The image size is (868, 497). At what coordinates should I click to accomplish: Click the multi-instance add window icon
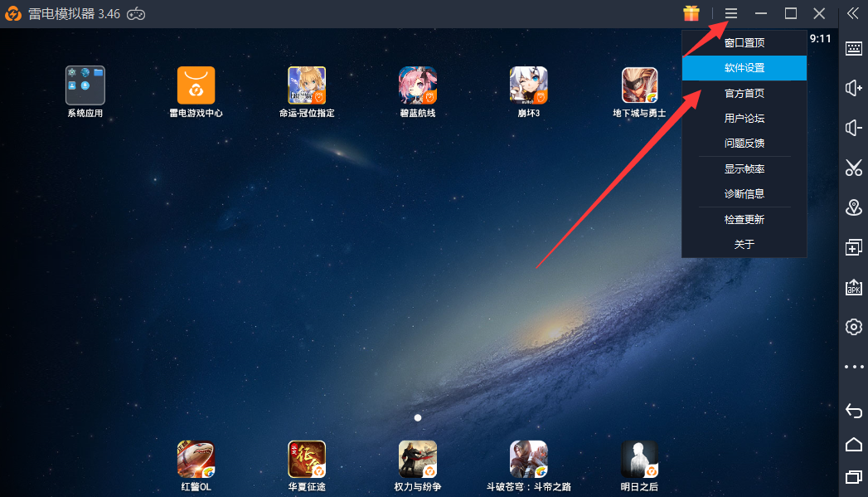(x=853, y=247)
